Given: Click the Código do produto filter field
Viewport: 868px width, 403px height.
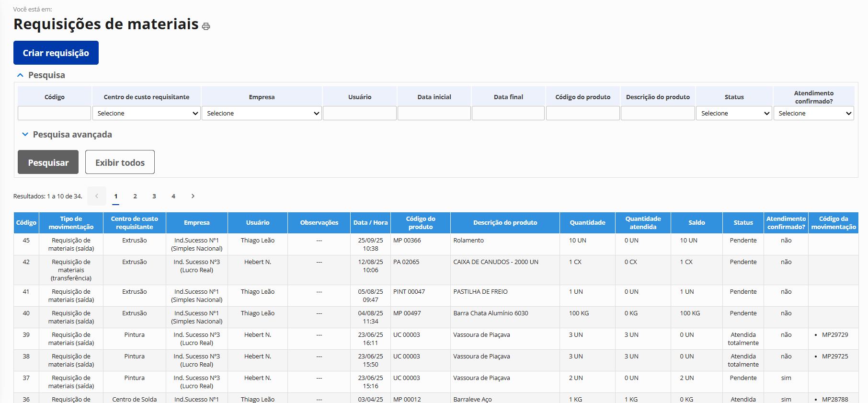Looking at the screenshot, I should point(582,114).
